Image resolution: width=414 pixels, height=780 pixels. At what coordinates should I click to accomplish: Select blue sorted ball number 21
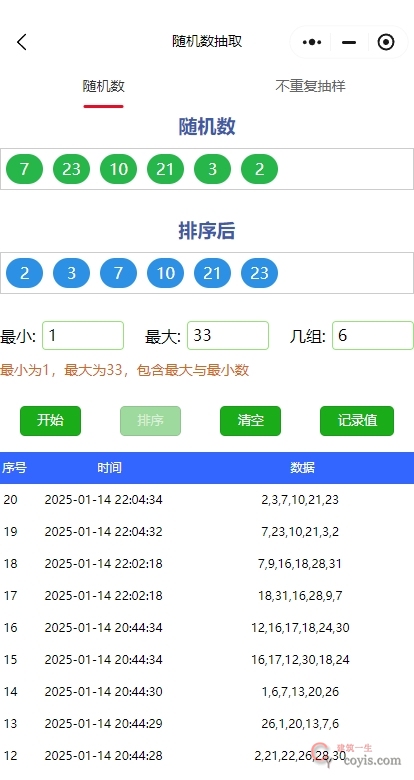(x=212, y=273)
